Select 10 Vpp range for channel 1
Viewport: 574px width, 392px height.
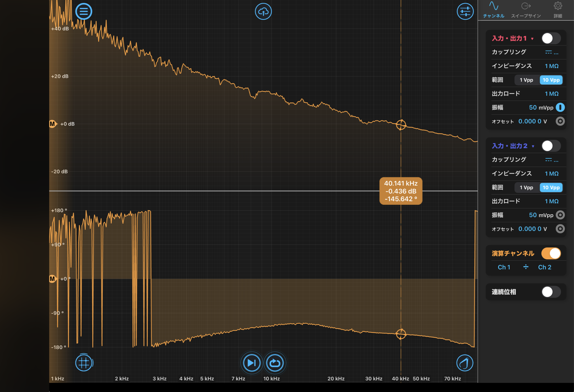[x=551, y=80]
